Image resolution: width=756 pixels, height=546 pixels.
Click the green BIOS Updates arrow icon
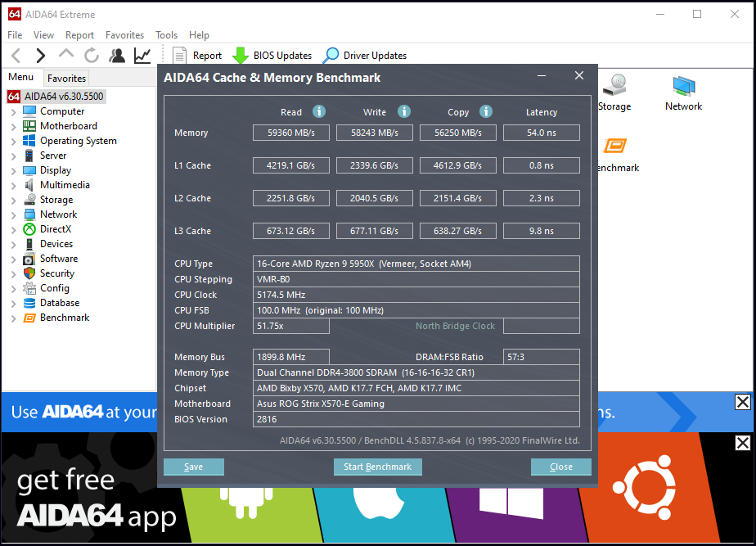click(x=240, y=56)
